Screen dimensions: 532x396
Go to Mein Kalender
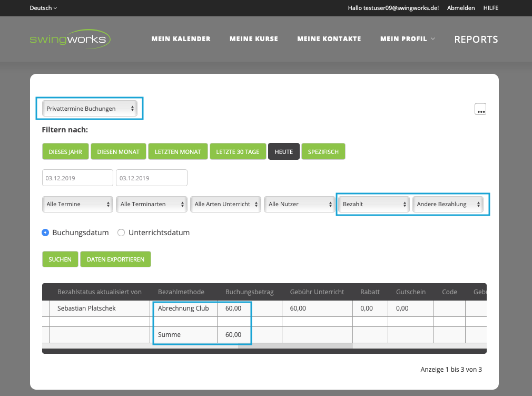pyautogui.click(x=181, y=39)
